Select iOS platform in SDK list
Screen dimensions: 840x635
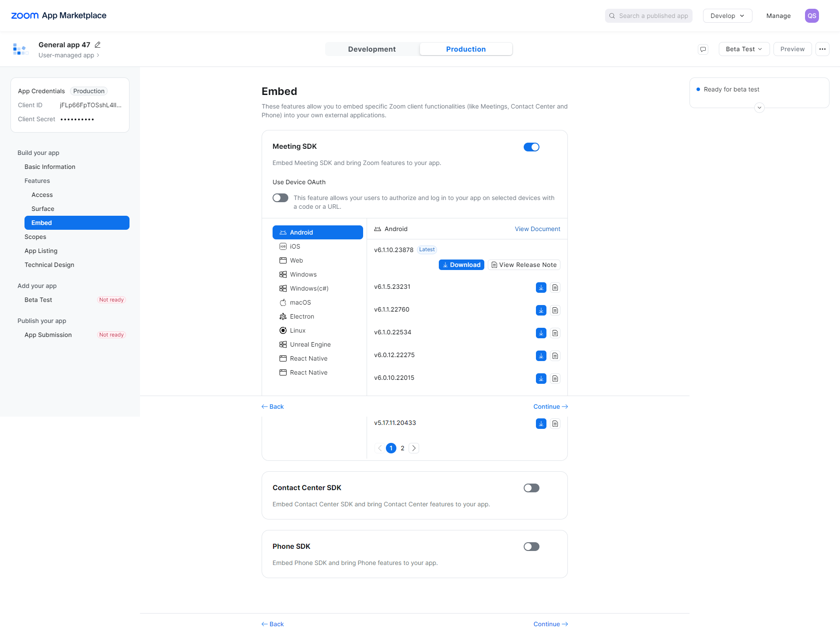(295, 246)
